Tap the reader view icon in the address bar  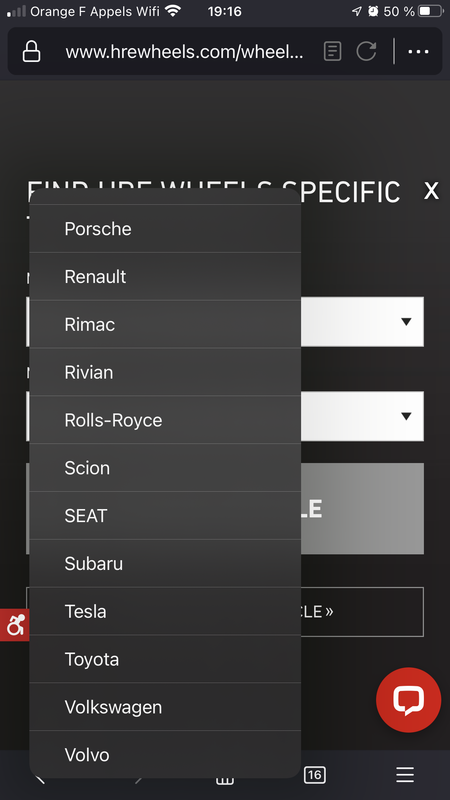point(332,51)
